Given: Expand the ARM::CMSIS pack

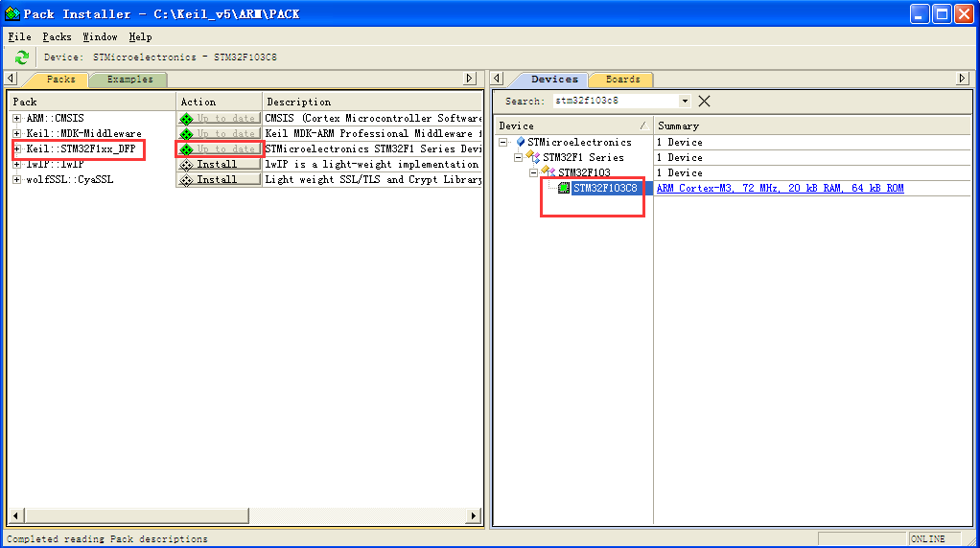Looking at the screenshot, I should (17, 118).
